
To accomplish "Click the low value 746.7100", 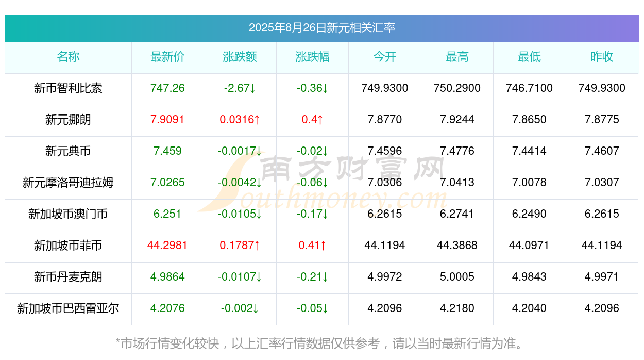I will click(x=530, y=88).
